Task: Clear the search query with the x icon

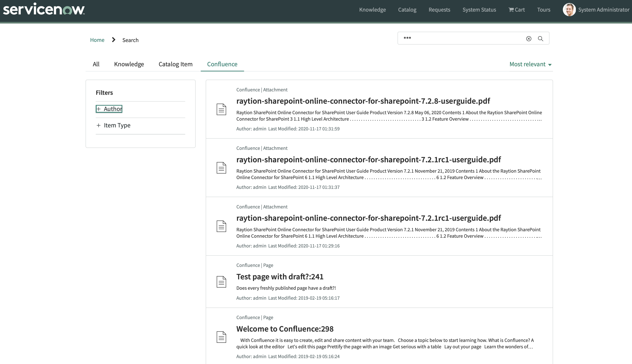Action: point(528,38)
